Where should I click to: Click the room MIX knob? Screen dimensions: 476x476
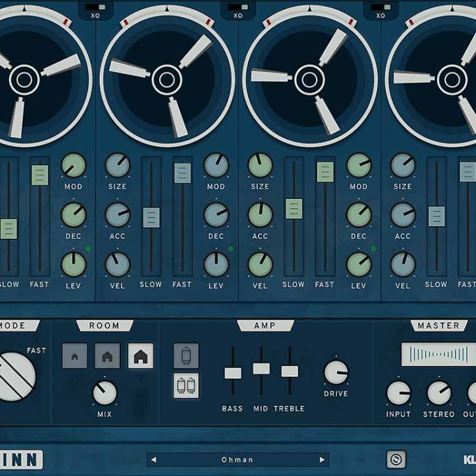click(x=104, y=393)
